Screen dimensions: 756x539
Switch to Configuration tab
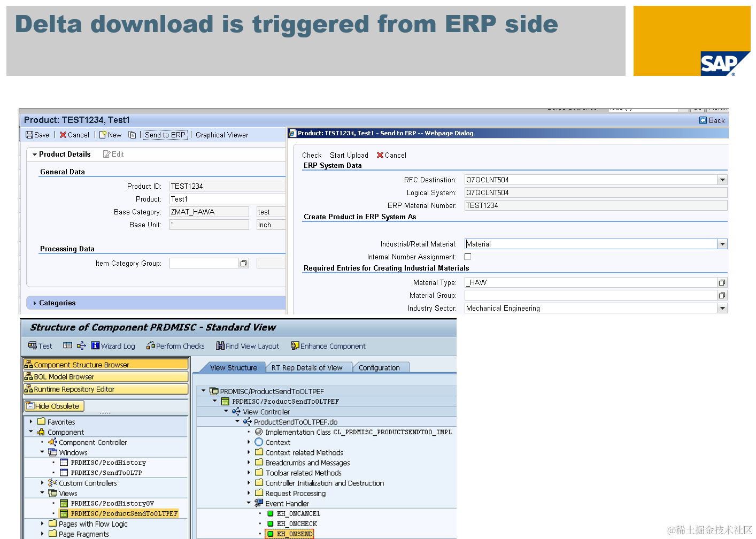379,367
